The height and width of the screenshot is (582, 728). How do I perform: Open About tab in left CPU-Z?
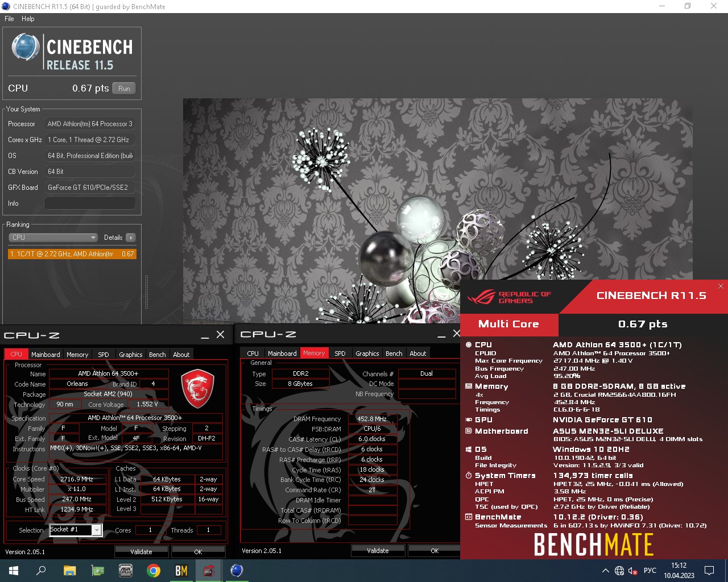click(181, 355)
